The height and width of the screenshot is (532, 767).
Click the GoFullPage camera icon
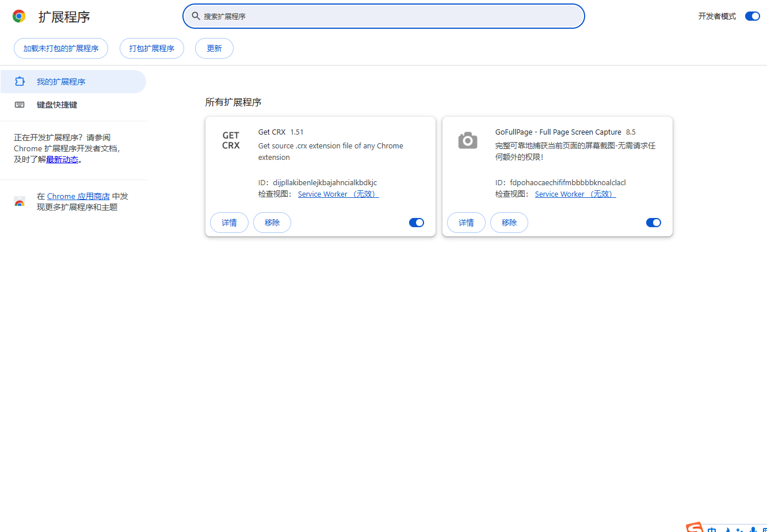click(x=467, y=140)
